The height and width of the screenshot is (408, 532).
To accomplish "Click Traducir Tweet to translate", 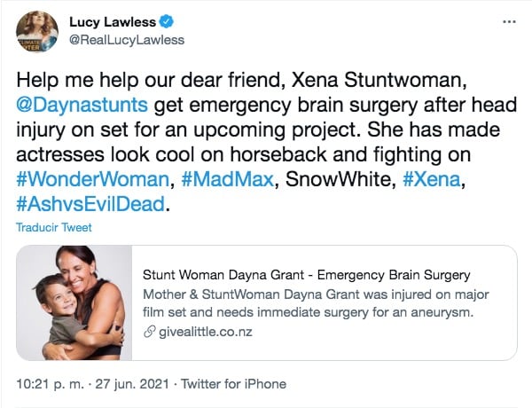I will [x=53, y=227].
